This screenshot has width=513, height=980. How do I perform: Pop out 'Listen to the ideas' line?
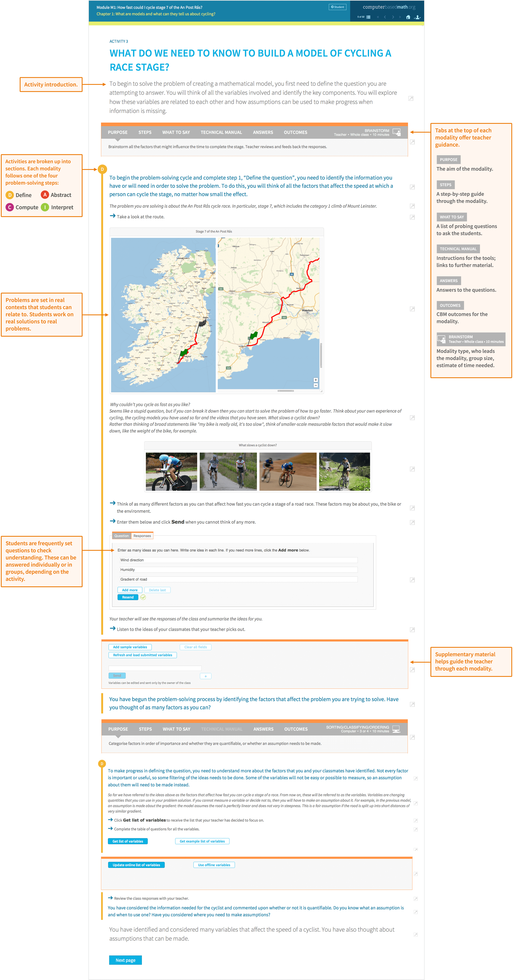pyautogui.click(x=412, y=630)
